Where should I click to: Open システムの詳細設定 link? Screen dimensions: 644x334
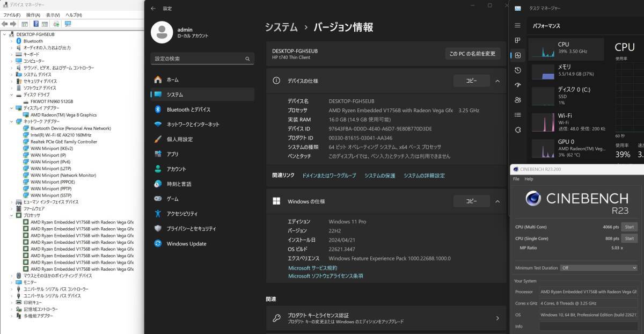click(424, 176)
